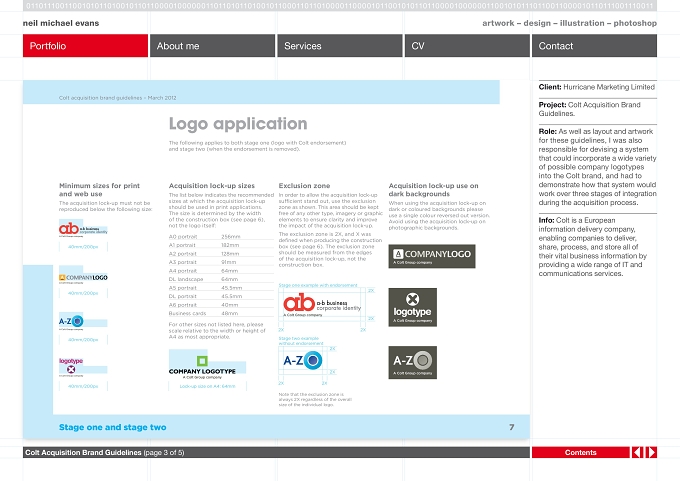This screenshot has width=680, height=481.
Task: Select the dark logotype square logo
Action: click(x=412, y=307)
